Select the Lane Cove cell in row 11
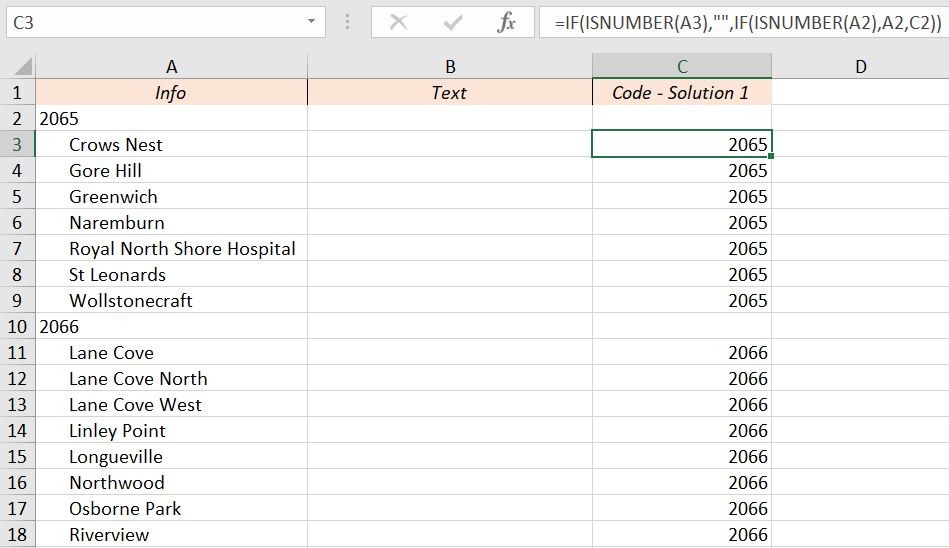Screen dimensions: 949x548 click(x=171, y=352)
